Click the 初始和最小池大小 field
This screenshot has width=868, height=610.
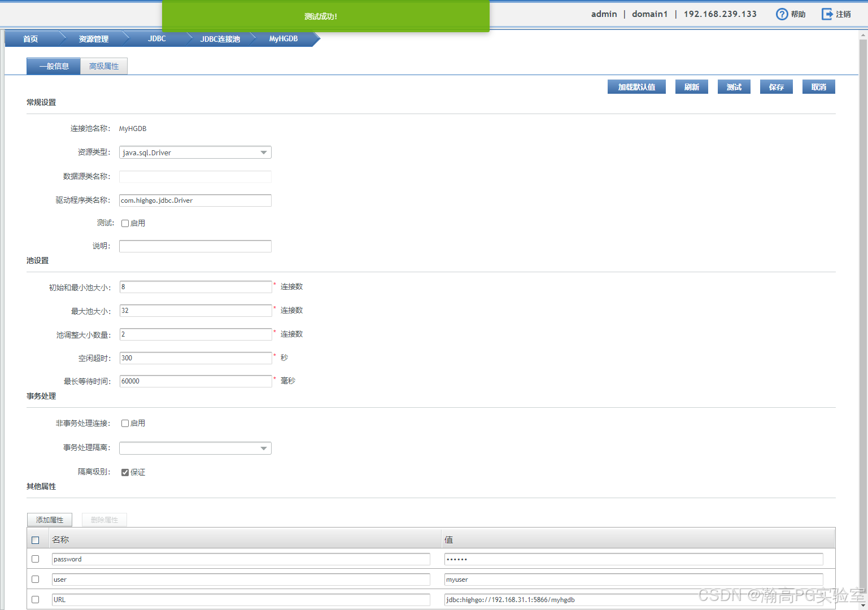195,287
